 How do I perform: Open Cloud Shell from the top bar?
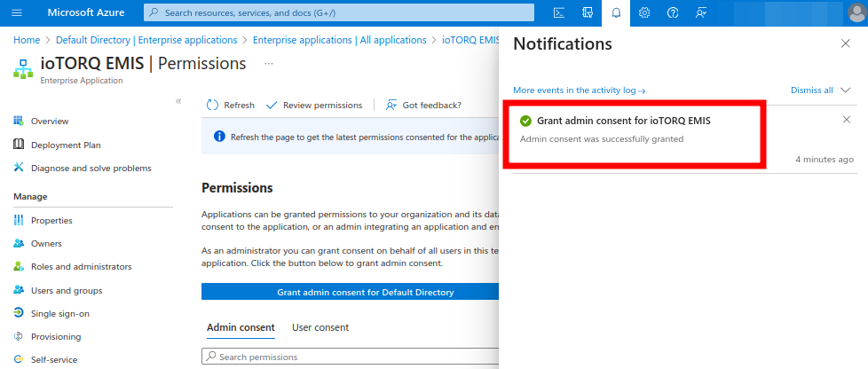click(x=559, y=12)
